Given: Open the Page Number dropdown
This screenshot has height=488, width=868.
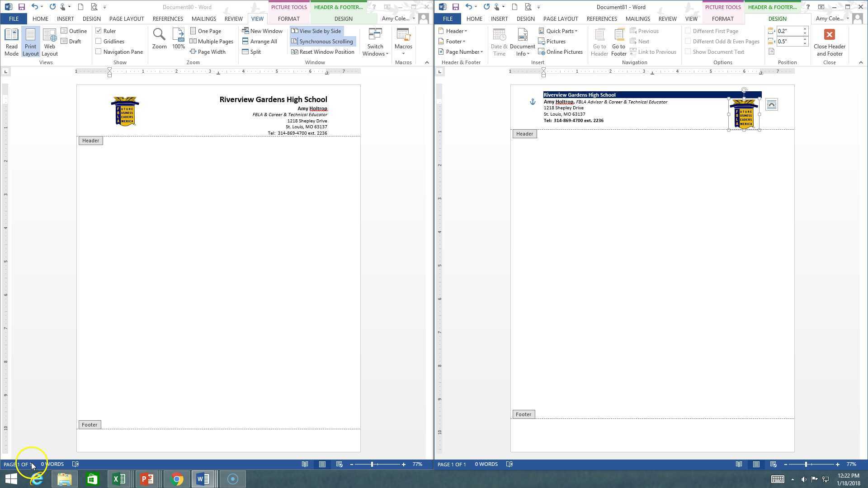Looking at the screenshot, I should click(462, 52).
